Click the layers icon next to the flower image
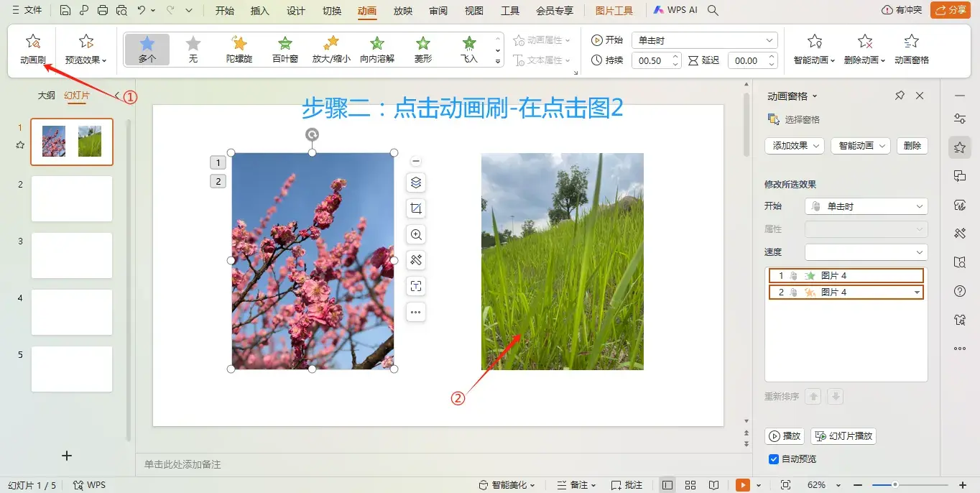 (415, 183)
